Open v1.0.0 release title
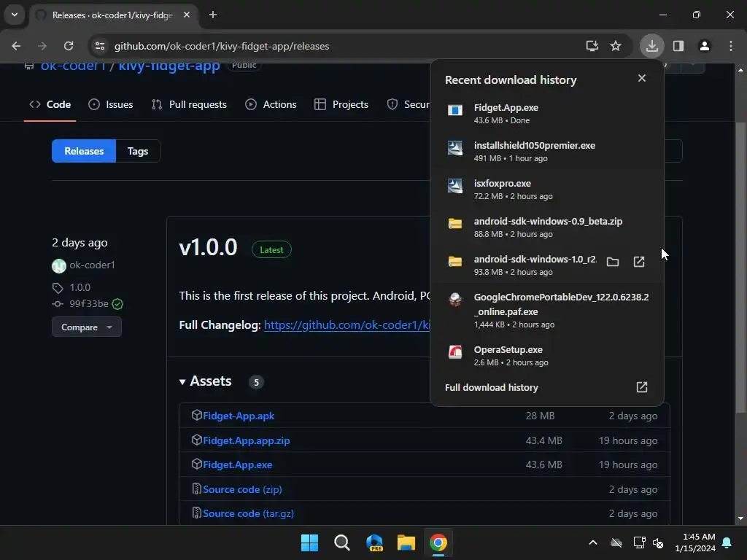 (208, 248)
